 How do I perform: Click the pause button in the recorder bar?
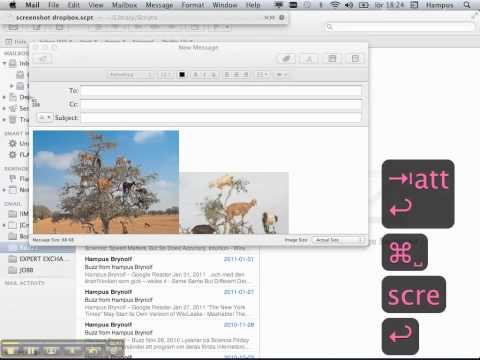31,351
